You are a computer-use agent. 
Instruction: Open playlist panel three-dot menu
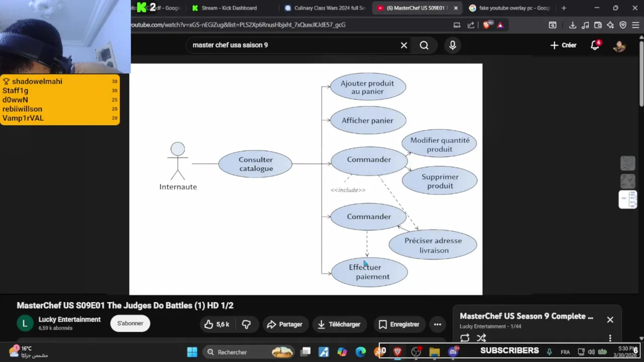tap(610, 338)
